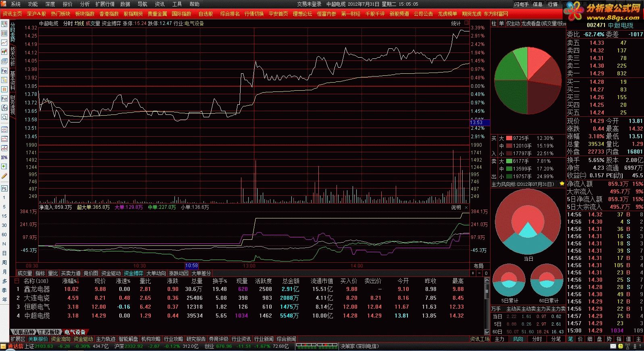Open the 扩展行情 menu
Viewport: 644px width, 351px height.
coord(105,4)
